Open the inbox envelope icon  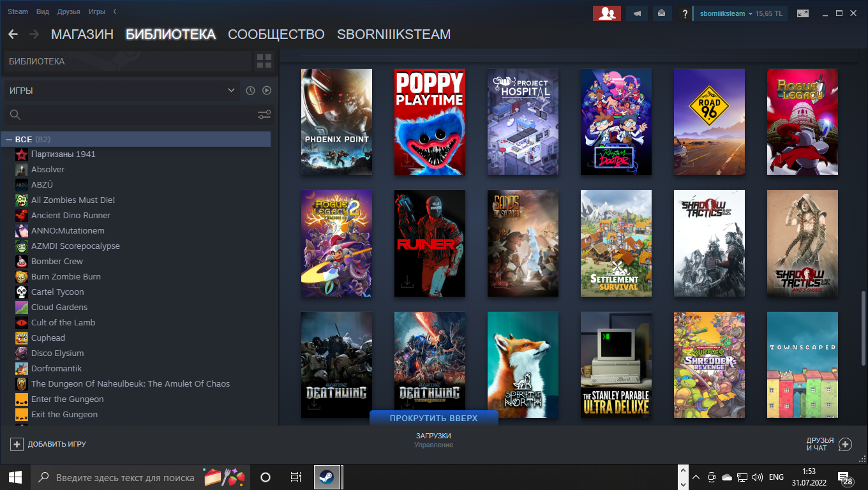click(x=662, y=13)
